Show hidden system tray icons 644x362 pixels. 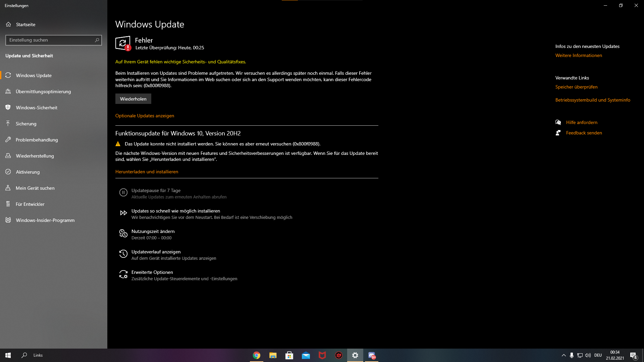pyautogui.click(x=564, y=355)
